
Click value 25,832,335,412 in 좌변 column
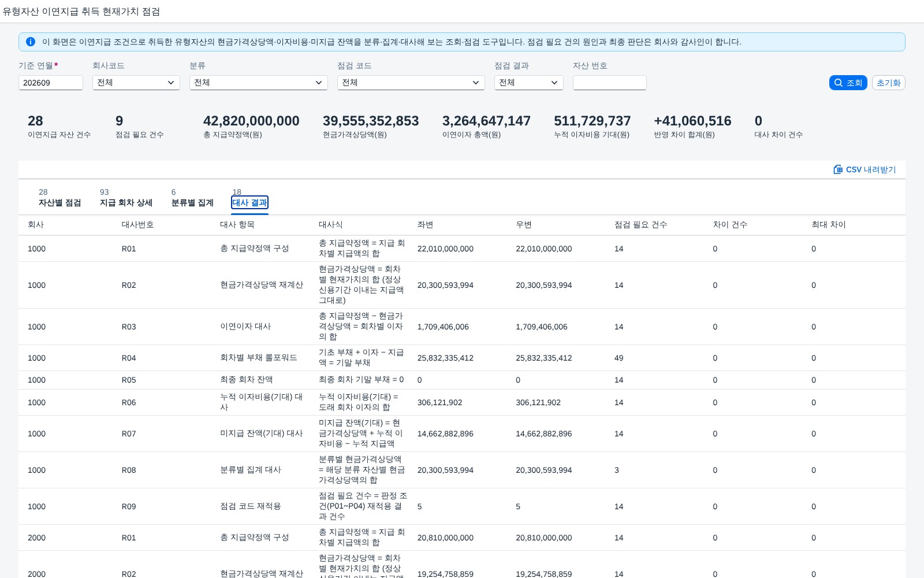click(445, 358)
